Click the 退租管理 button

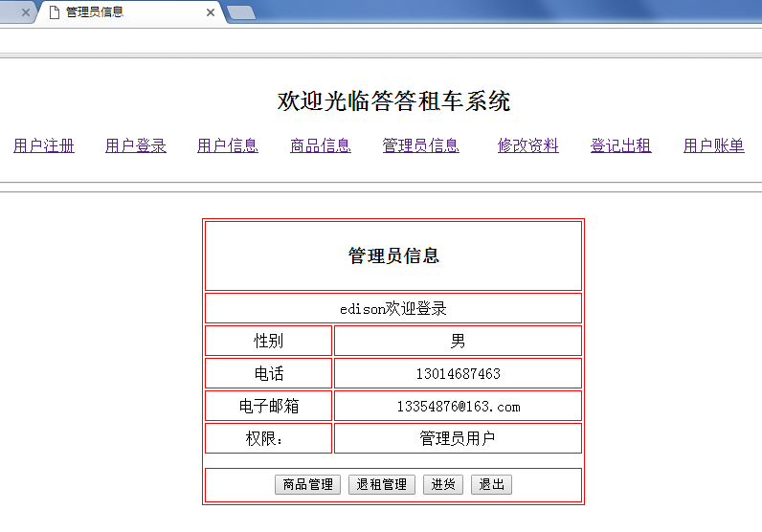coord(382,484)
